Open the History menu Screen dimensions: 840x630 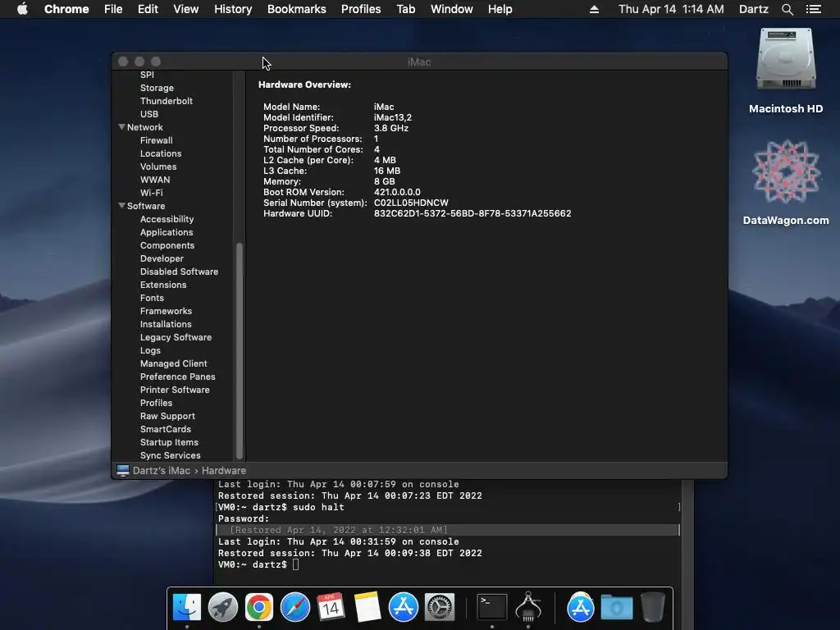click(x=233, y=9)
